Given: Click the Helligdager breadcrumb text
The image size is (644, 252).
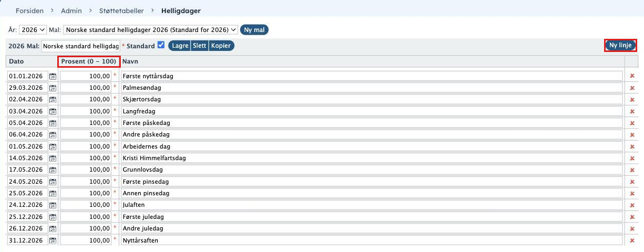Looking at the screenshot, I should coord(181,10).
